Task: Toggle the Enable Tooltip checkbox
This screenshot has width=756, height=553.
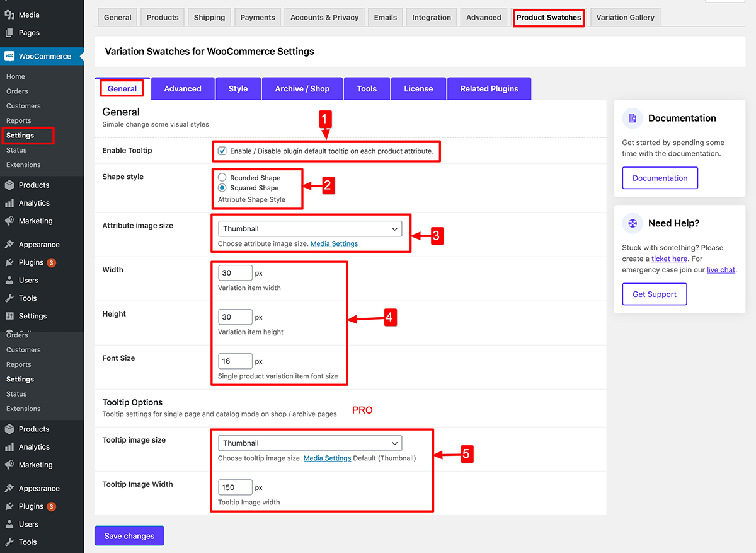Action: [x=222, y=151]
